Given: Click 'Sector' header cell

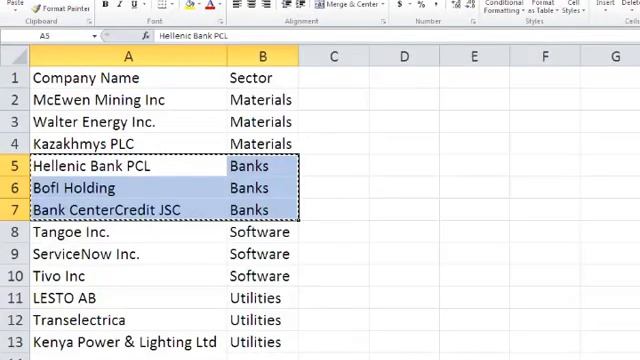Looking at the screenshot, I should click(263, 78).
